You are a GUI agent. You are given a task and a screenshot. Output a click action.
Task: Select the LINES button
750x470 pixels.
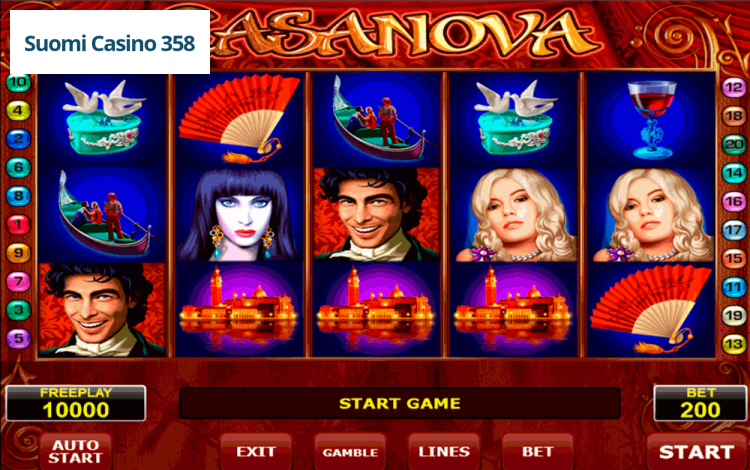pyautogui.click(x=444, y=452)
